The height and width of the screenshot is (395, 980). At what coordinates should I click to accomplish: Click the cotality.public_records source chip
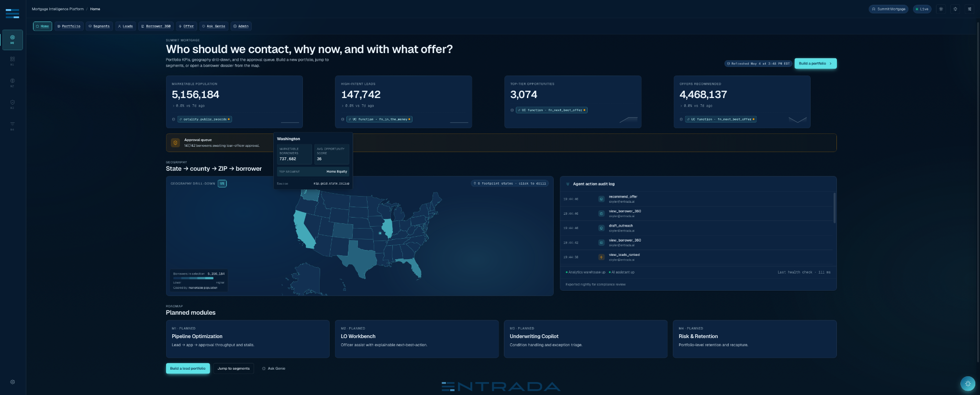(204, 119)
